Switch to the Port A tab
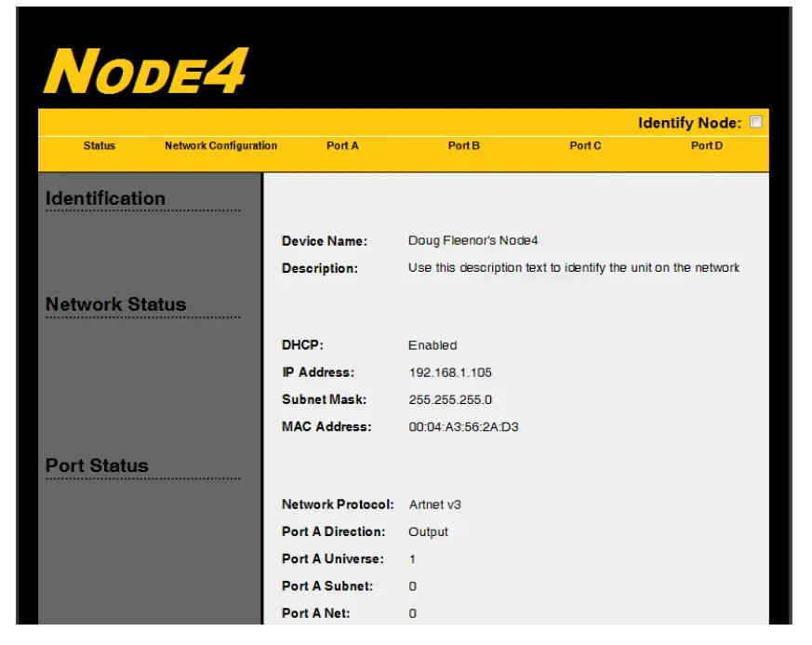Image resolution: width=812 pixels, height=645 pixels. click(343, 146)
